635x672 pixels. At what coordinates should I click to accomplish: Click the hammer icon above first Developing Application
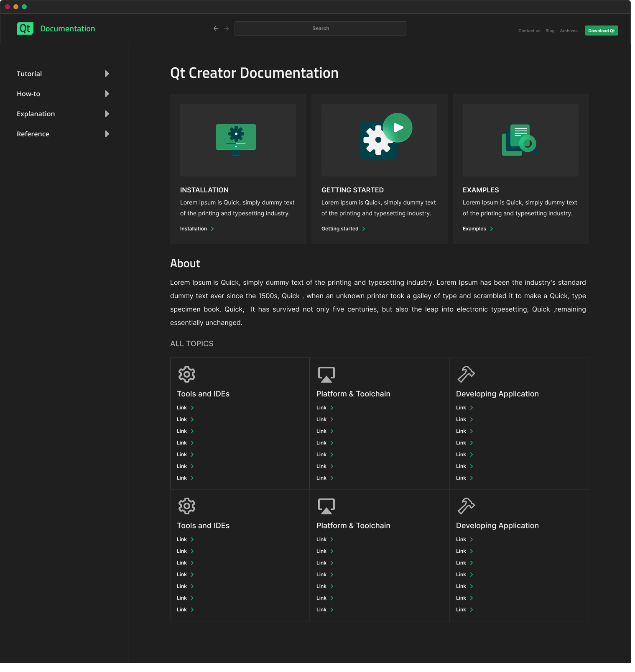click(x=466, y=374)
